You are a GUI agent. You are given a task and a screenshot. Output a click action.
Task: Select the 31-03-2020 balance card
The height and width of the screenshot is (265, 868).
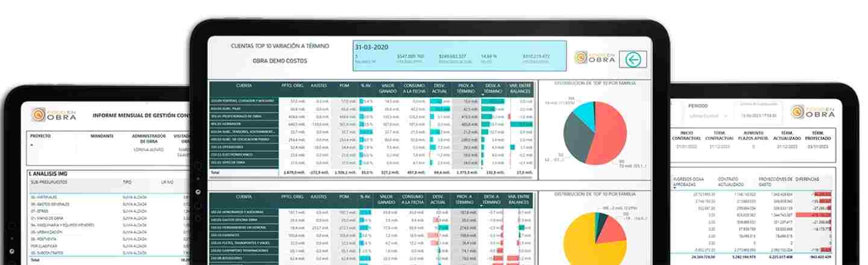(459, 55)
